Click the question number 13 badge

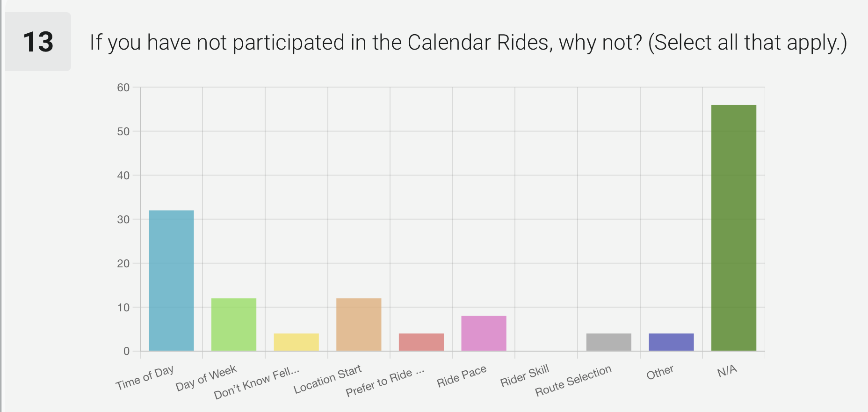[38, 42]
